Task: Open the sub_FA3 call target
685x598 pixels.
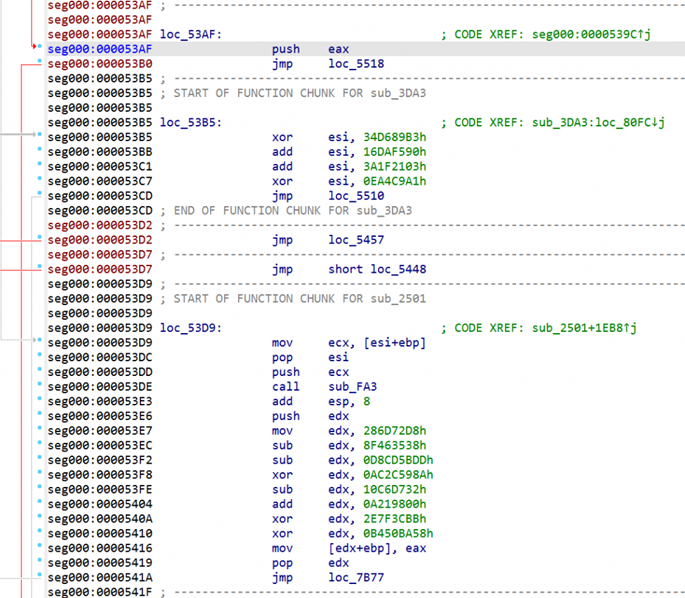Action: click(x=352, y=386)
